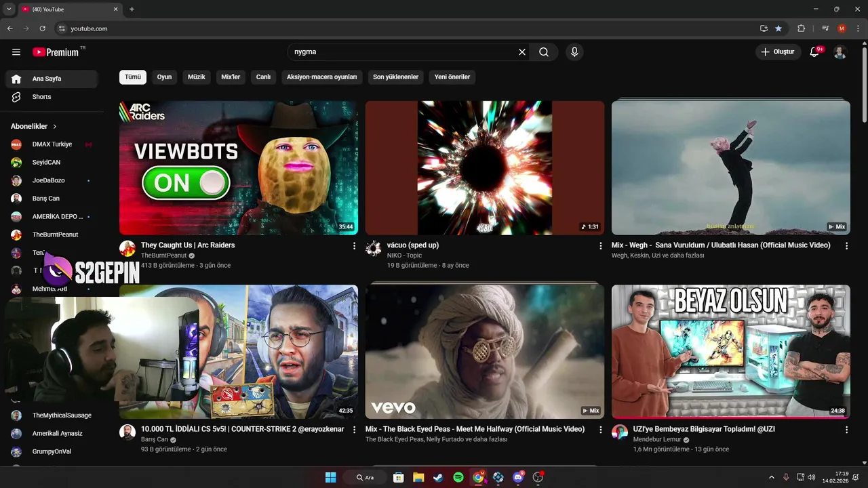868x488 pixels.
Task: Click the TheBurntPeanut channel avatar under video
Action: 127,248
